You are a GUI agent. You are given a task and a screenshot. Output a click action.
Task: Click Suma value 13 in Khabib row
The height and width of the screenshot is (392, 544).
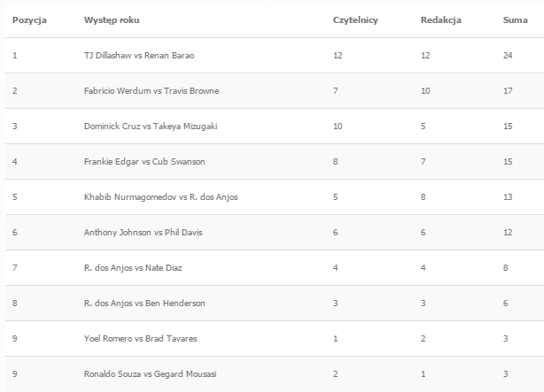[x=508, y=196]
